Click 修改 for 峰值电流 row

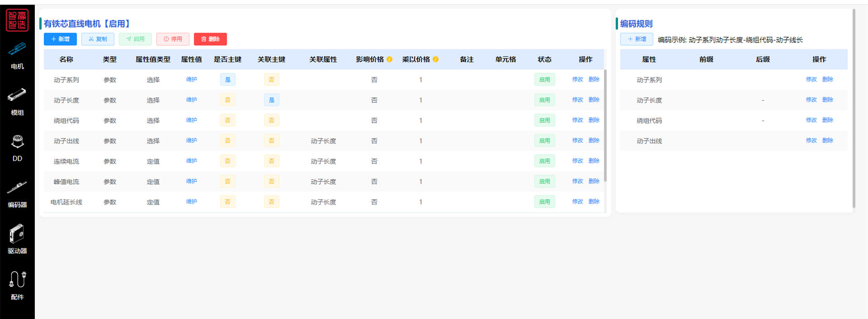click(577, 181)
